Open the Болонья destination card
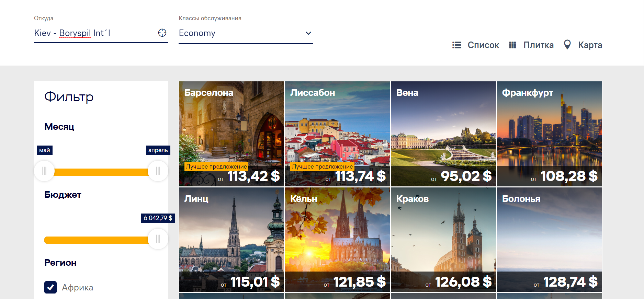The height and width of the screenshot is (299, 644). click(550, 240)
